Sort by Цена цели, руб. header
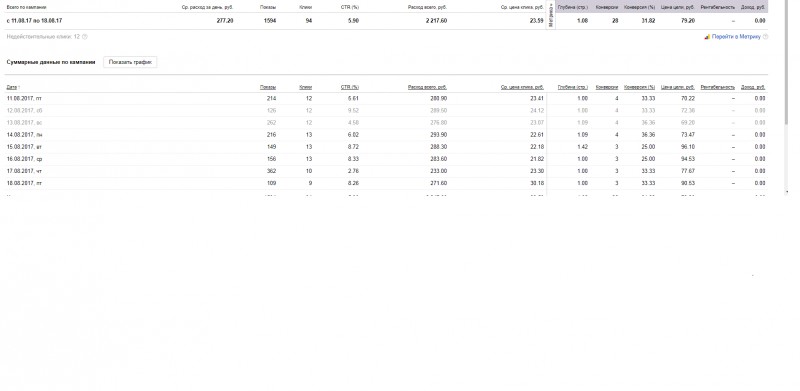 coord(678,87)
